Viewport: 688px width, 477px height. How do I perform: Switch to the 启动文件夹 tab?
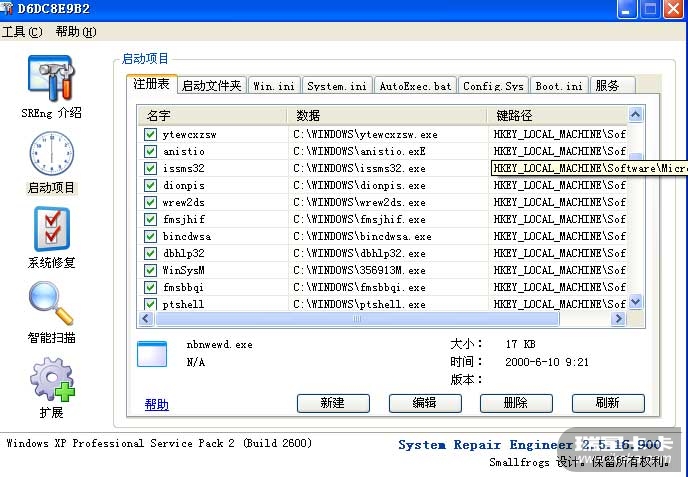click(x=212, y=86)
